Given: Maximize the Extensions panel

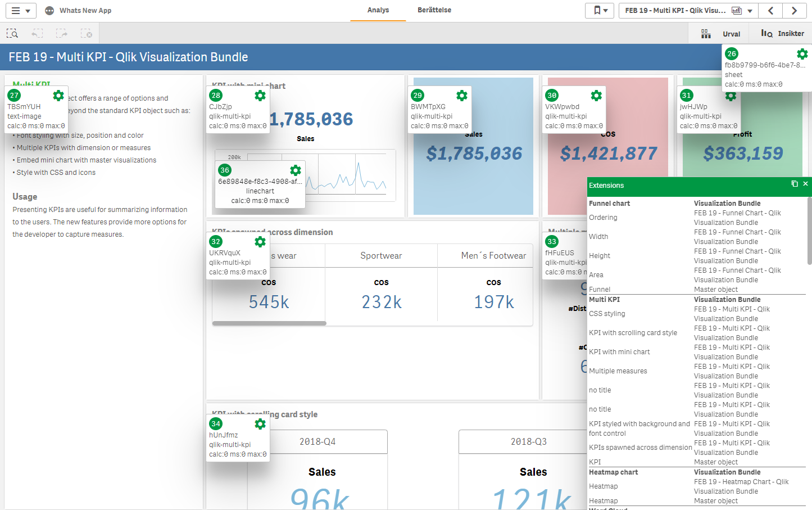Looking at the screenshot, I should [x=795, y=184].
